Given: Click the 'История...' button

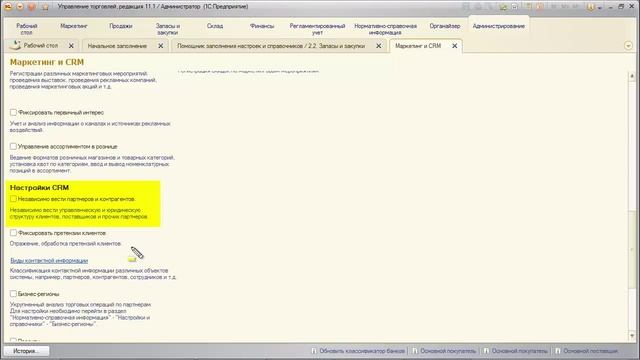Looking at the screenshot, I should click(x=26, y=351).
